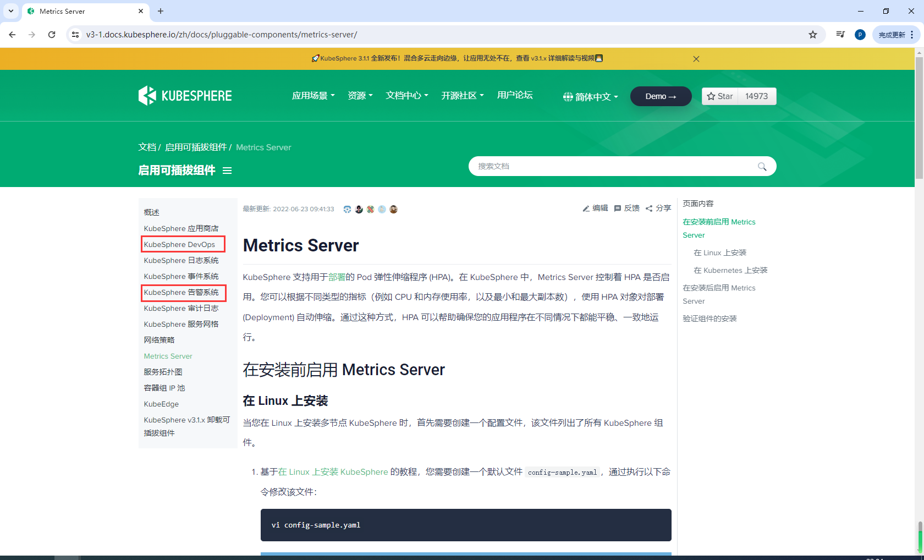
Task: Click the 完成更新 Chrome update button
Action: [892, 35]
